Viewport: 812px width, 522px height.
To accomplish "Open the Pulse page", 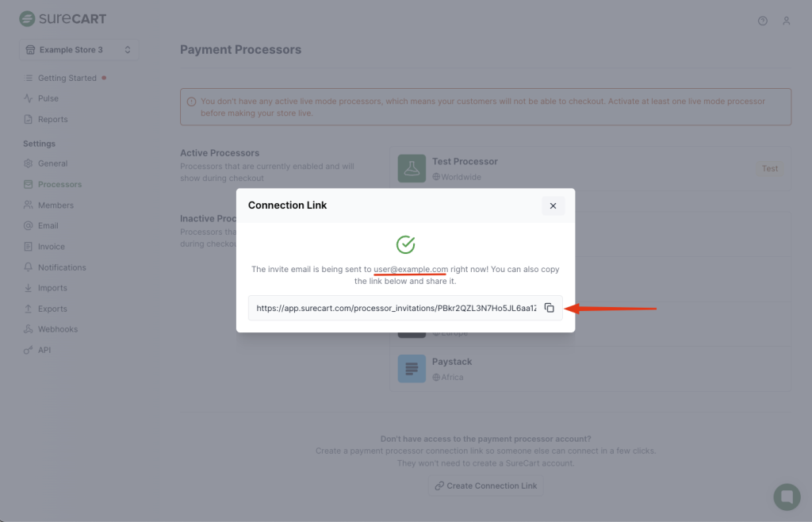I will click(x=48, y=98).
